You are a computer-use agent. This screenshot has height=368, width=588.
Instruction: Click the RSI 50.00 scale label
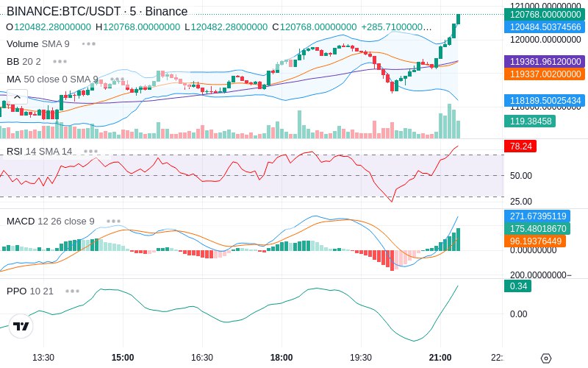(521, 176)
